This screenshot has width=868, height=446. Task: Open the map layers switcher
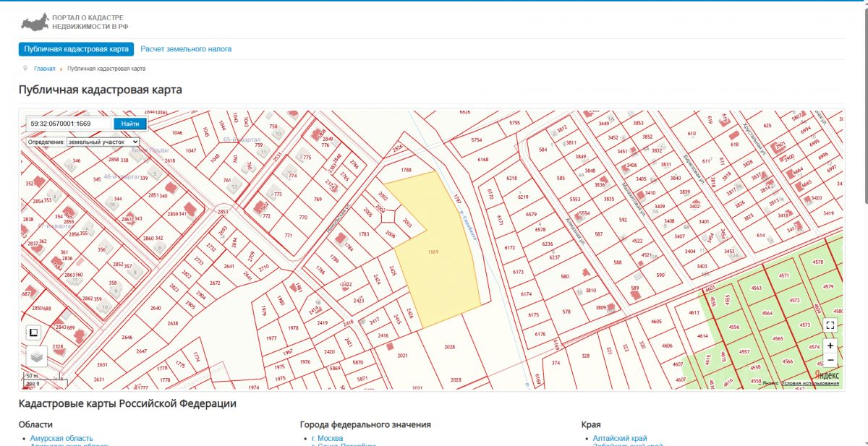click(37, 356)
